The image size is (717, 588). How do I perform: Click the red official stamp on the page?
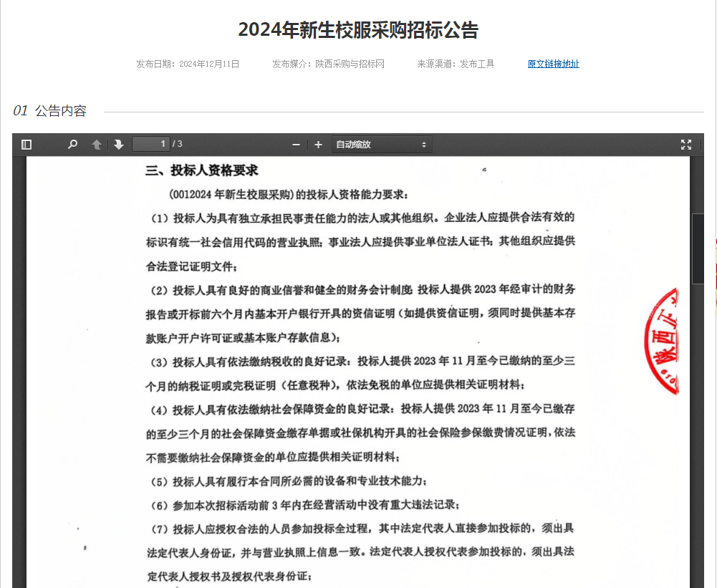(663, 341)
